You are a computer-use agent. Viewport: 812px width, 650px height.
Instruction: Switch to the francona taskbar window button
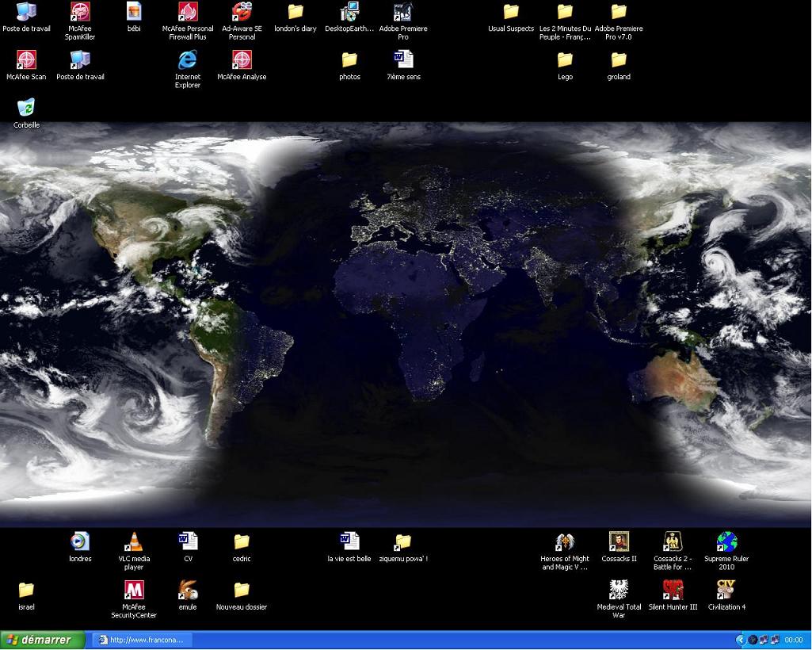pyautogui.click(x=141, y=640)
